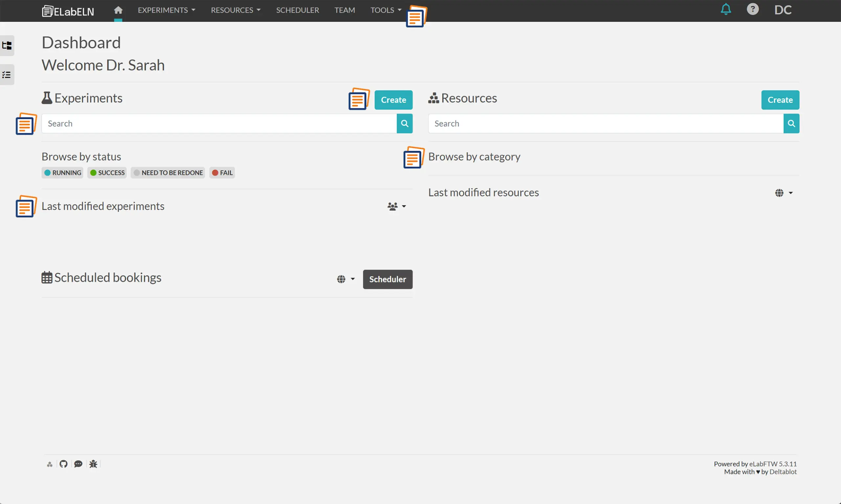
Task: Expand the EXPERIMENTS dropdown menu
Action: (x=166, y=10)
